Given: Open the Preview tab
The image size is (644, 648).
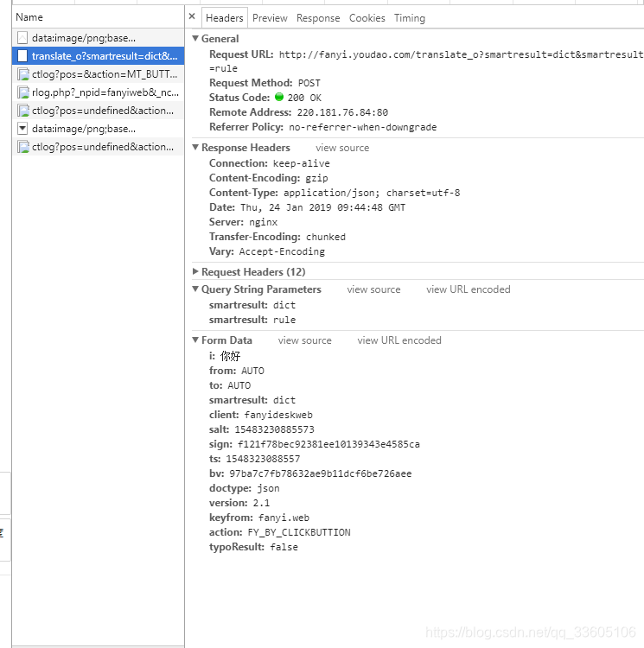Looking at the screenshot, I should (270, 18).
